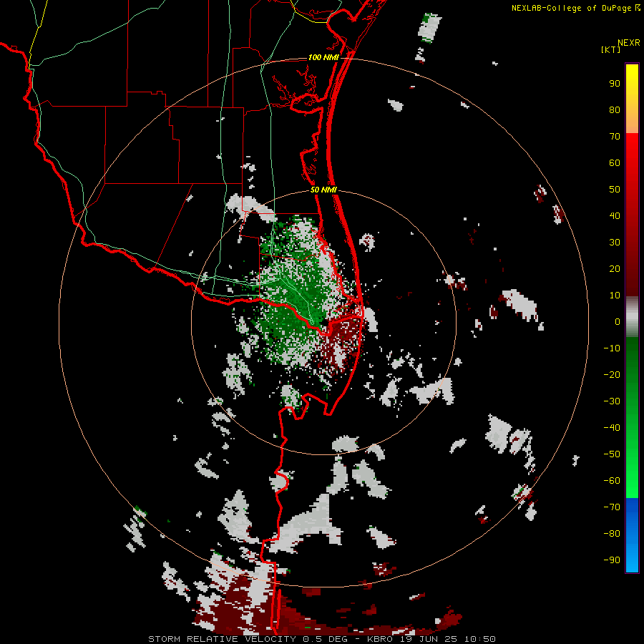Click the 10 value on velocity scale
This screenshot has width=644, height=644.
tap(615, 296)
